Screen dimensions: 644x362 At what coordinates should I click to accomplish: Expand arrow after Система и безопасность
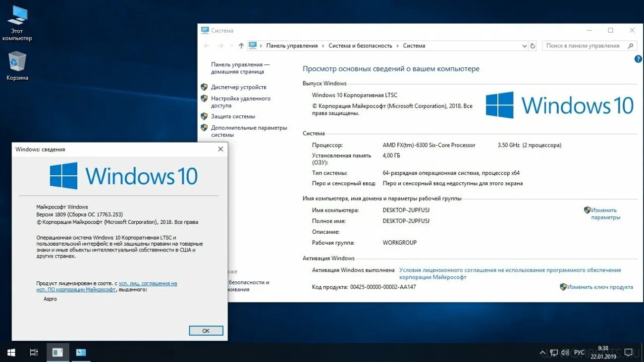(x=397, y=46)
